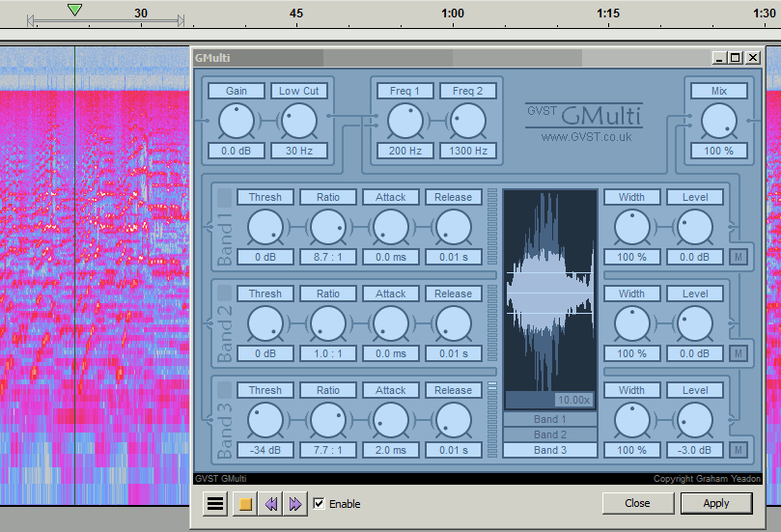Click Band 1 Thresh knob
Viewport: 781px width, 532px height.
[x=265, y=227]
